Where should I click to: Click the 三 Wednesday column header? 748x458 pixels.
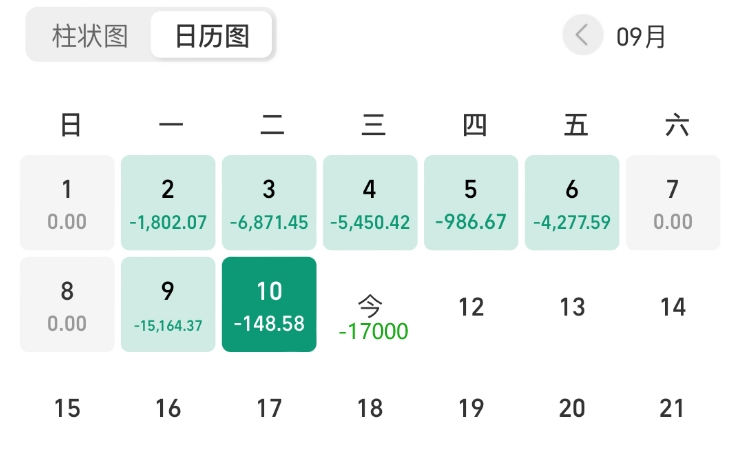[x=374, y=125]
